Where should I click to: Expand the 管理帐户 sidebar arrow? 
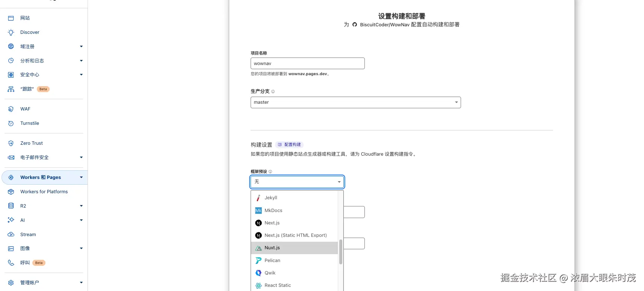click(81, 283)
